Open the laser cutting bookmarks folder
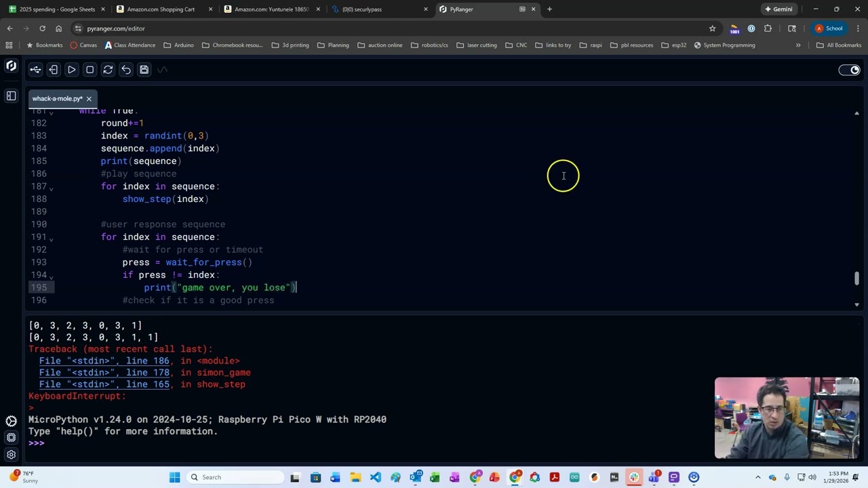Viewport: 868px width, 488px height. coord(477,45)
